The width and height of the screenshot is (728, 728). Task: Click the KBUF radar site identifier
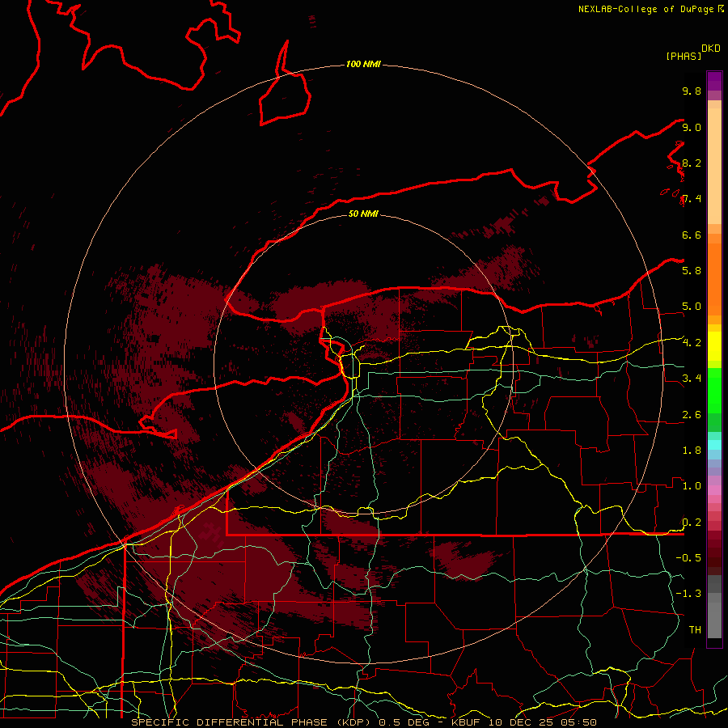pyautogui.click(x=467, y=722)
